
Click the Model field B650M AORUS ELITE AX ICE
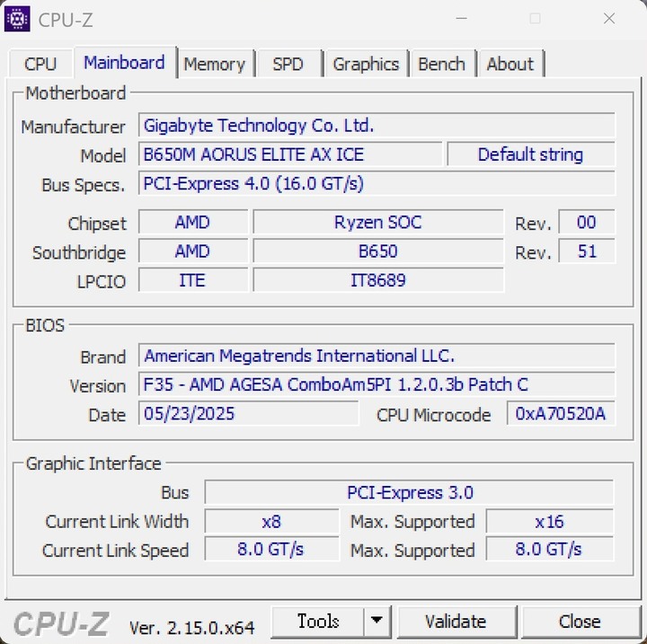click(x=290, y=154)
